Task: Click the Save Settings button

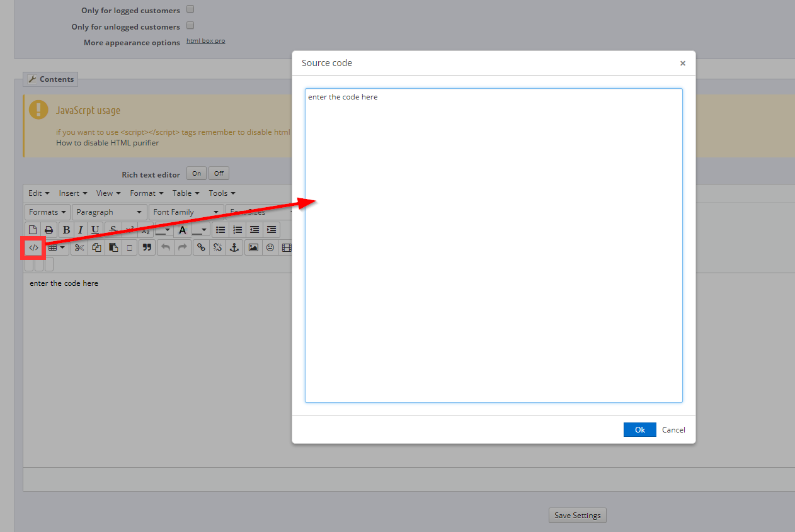Action: coord(578,515)
